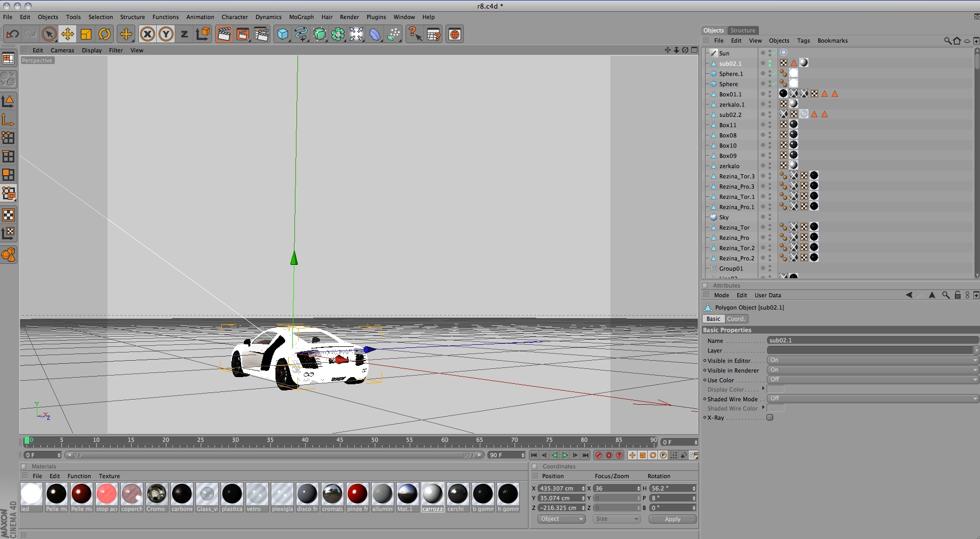Open the Object coordinate mode dropdown
The image size is (980, 539).
pos(561,519)
